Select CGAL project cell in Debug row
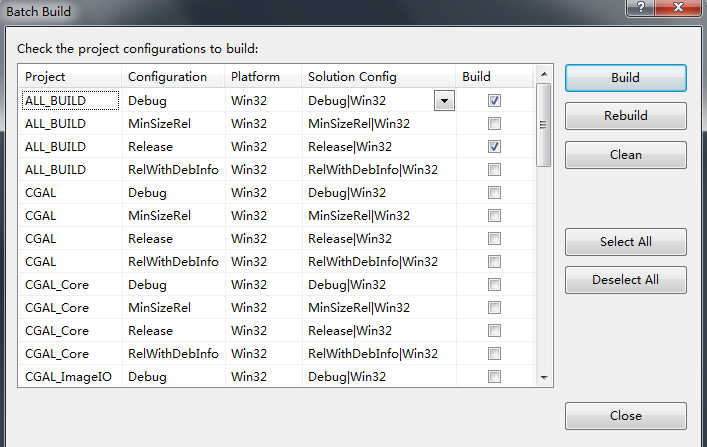Viewport: 707px width, 447px height. click(70, 193)
